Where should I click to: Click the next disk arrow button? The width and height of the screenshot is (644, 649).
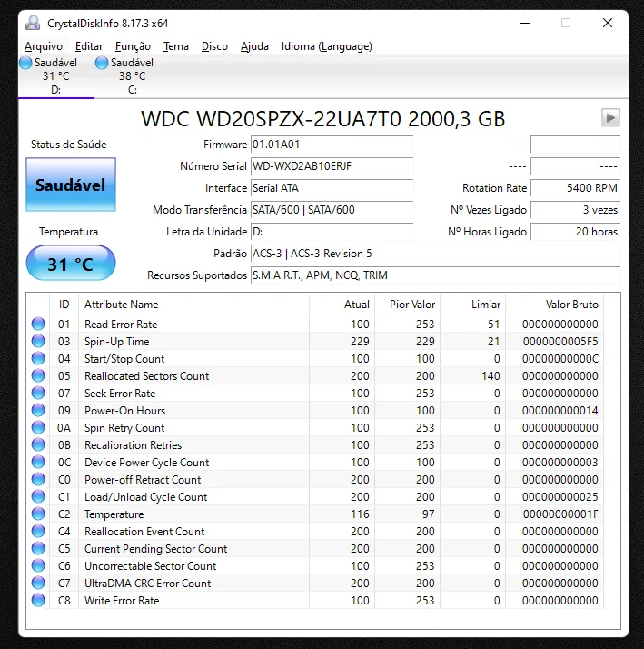pyautogui.click(x=610, y=117)
